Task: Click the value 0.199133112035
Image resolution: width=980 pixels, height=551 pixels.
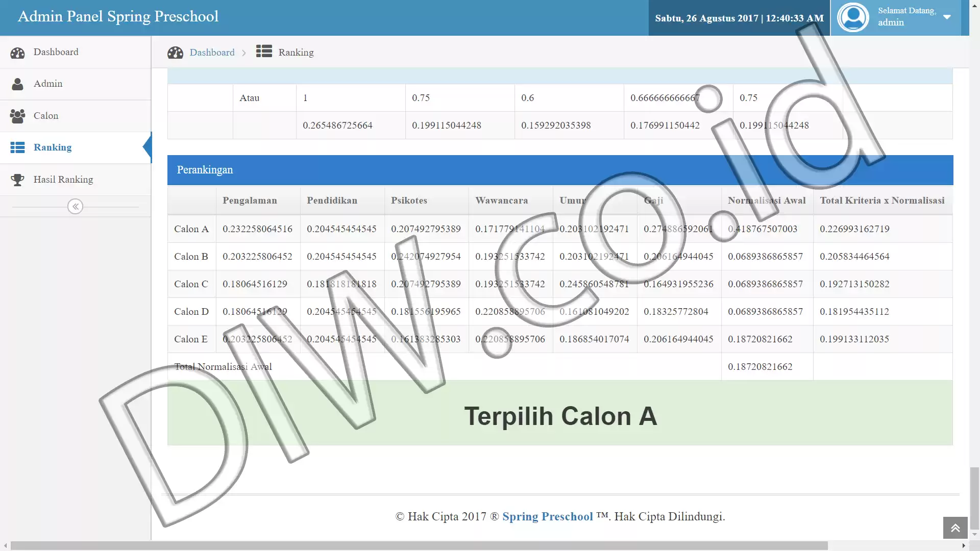Action: click(854, 339)
